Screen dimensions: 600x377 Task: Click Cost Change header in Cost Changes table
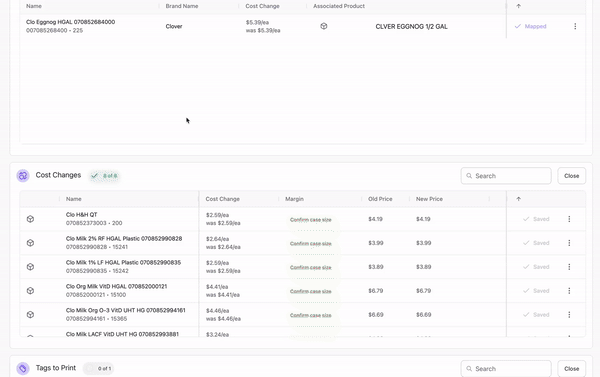point(222,199)
